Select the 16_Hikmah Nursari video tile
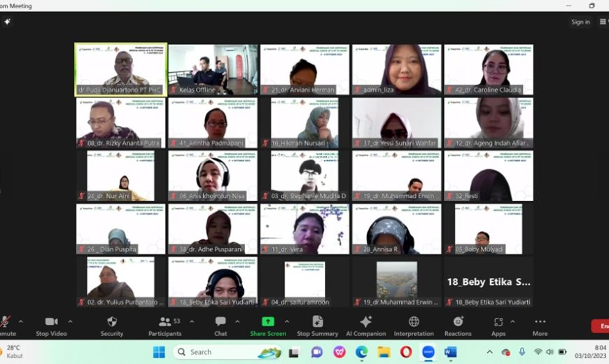The image size is (609, 364). (x=304, y=122)
